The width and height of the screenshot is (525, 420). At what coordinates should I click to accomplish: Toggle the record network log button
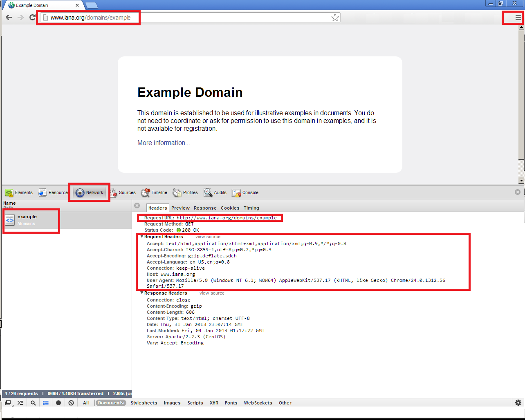click(x=58, y=403)
